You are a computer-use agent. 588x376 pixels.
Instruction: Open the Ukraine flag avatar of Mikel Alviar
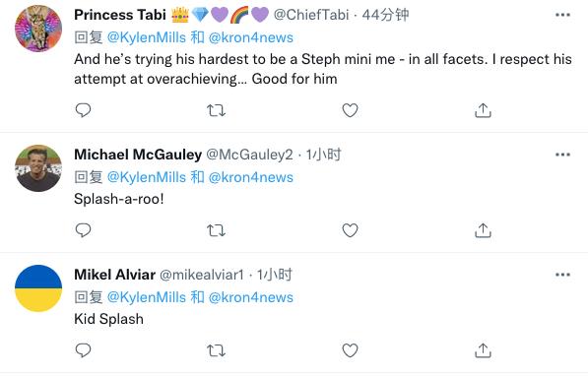[38, 287]
